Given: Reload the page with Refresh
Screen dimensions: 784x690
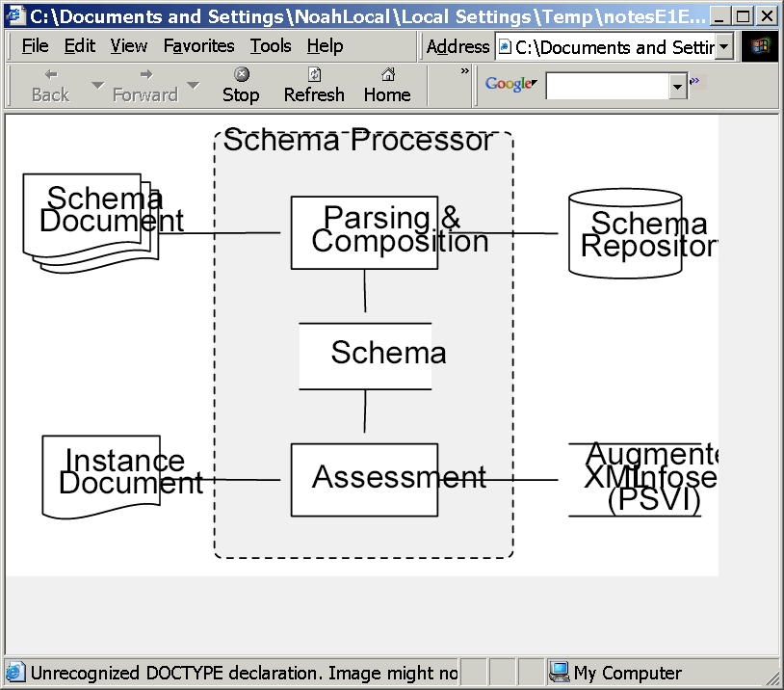Looking at the screenshot, I should 314,85.
